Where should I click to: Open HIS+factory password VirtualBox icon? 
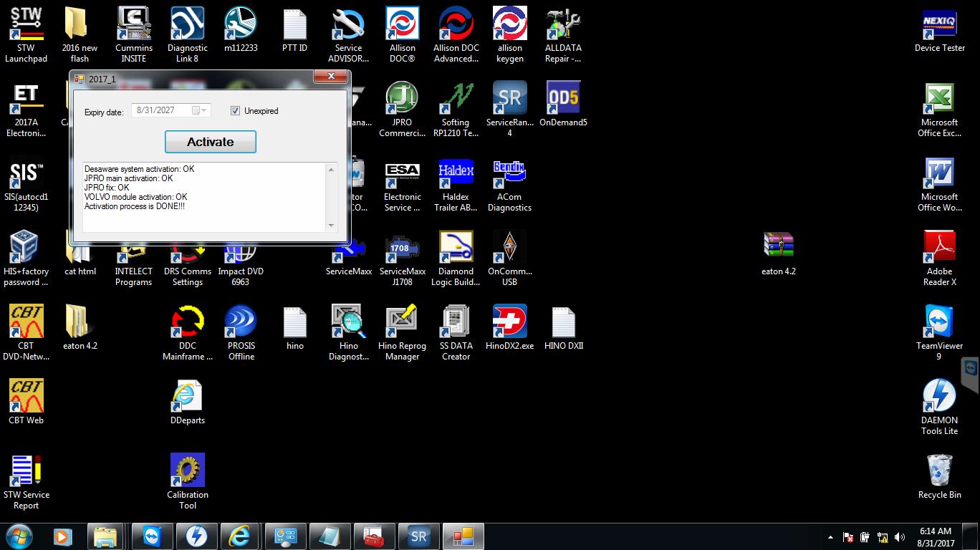(26, 258)
